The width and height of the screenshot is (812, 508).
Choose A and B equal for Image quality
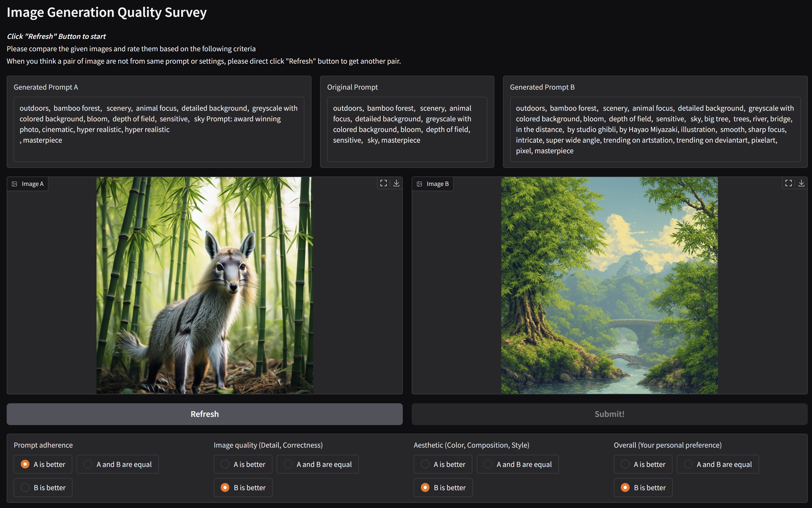[x=288, y=464]
